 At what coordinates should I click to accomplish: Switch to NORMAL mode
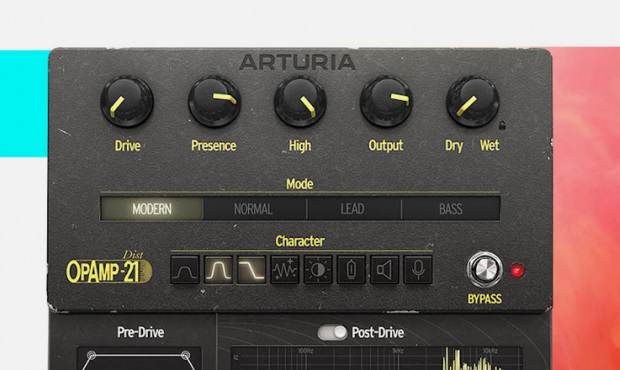point(253,209)
